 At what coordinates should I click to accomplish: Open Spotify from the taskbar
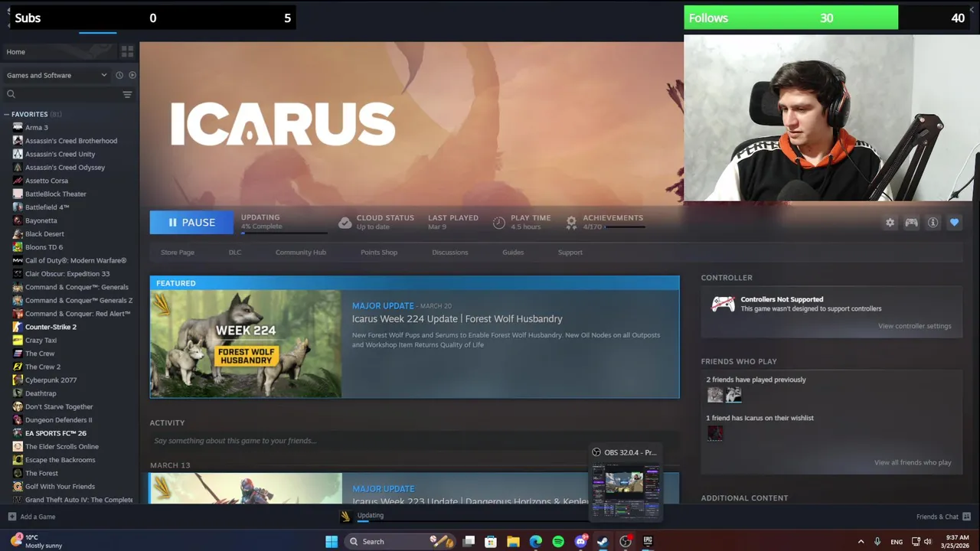[x=558, y=541]
